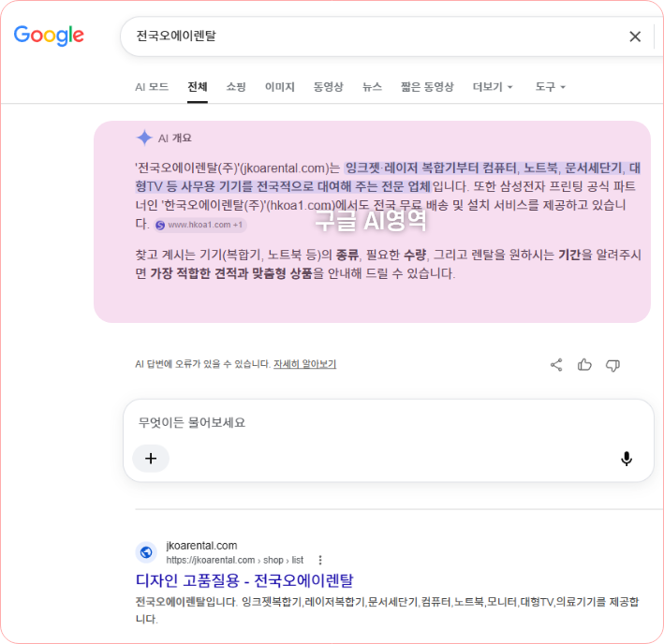Select the 전체 tab
The height and width of the screenshot is (644, 664).
pyautogui.click(x=198, y=87)
